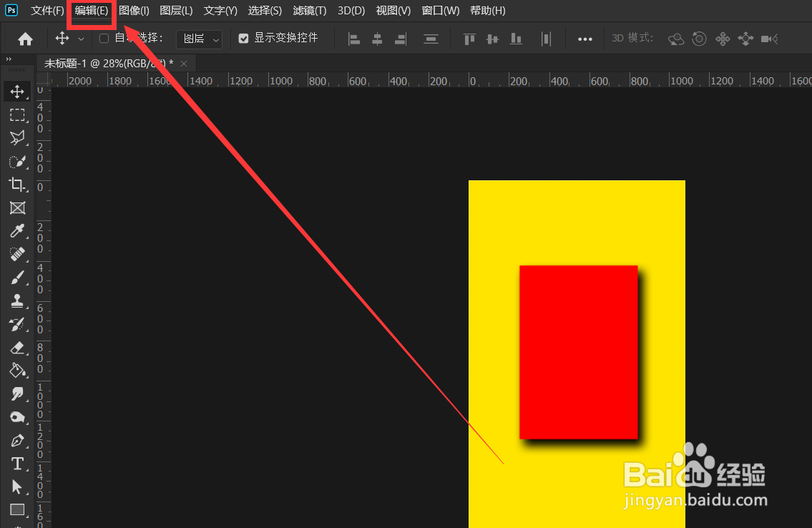
Task: Enable the 自动选择 checkbox
Action: click(x=104, y=39)
